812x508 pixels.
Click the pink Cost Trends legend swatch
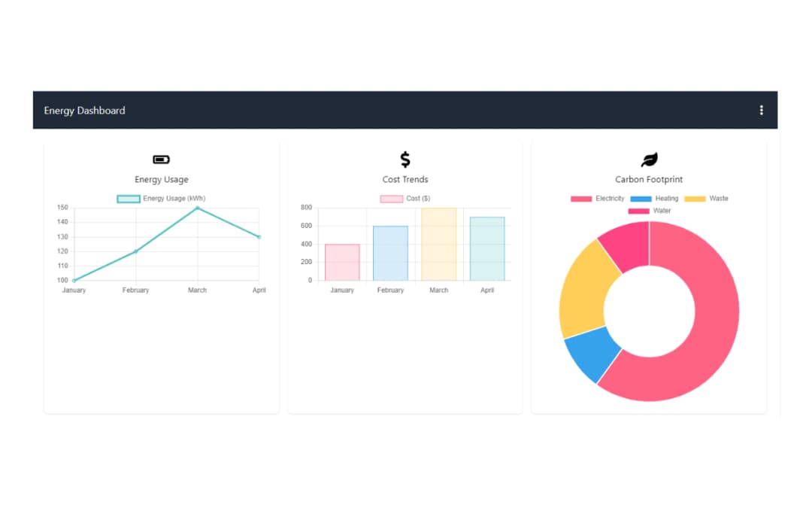point(390,198)
